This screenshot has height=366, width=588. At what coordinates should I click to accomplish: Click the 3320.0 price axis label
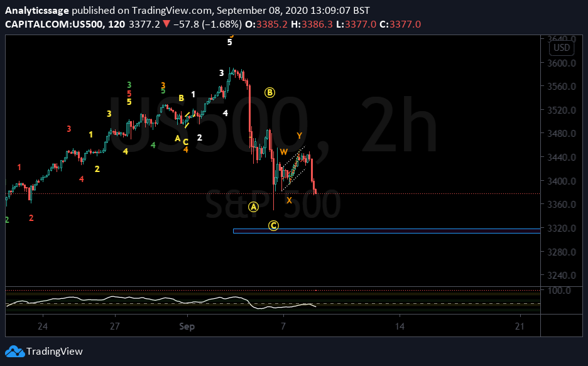coord(561,228)
